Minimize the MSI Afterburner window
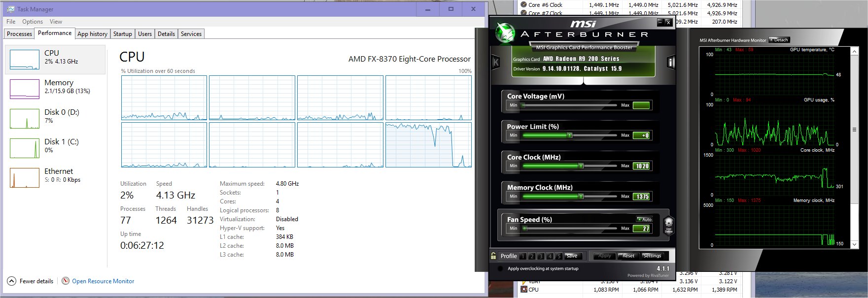 tap(660, 22)
